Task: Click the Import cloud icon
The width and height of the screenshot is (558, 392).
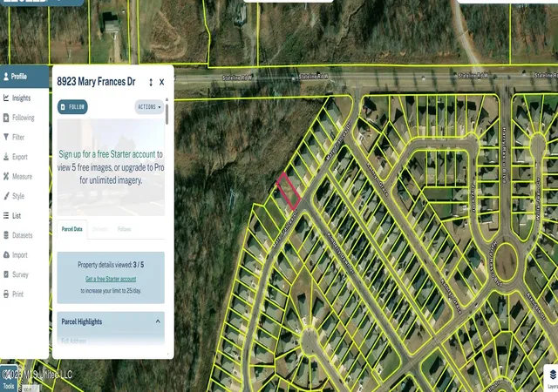Action: point(6,254)
